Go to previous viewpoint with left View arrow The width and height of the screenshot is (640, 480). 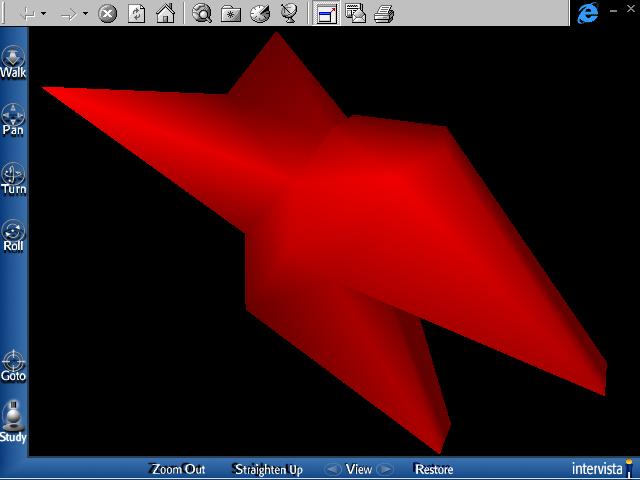tap(333, 469)
